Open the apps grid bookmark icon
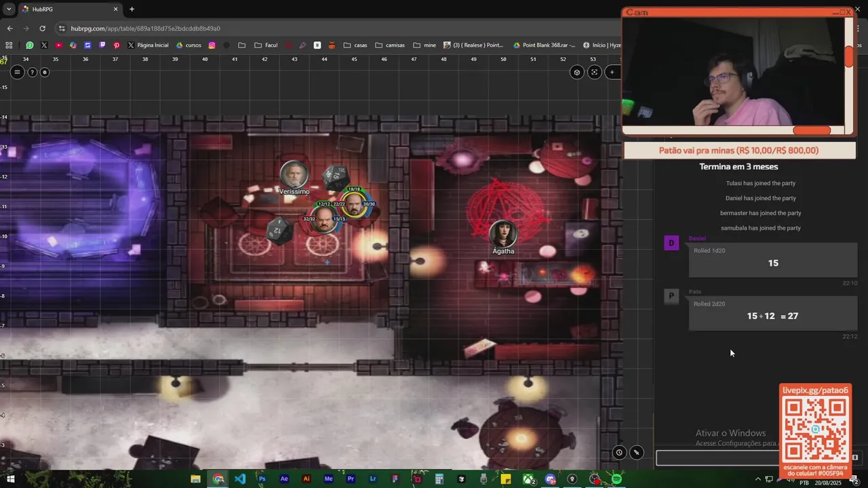The height and width of the screenshot is (488, 868). tap(9, 45)
